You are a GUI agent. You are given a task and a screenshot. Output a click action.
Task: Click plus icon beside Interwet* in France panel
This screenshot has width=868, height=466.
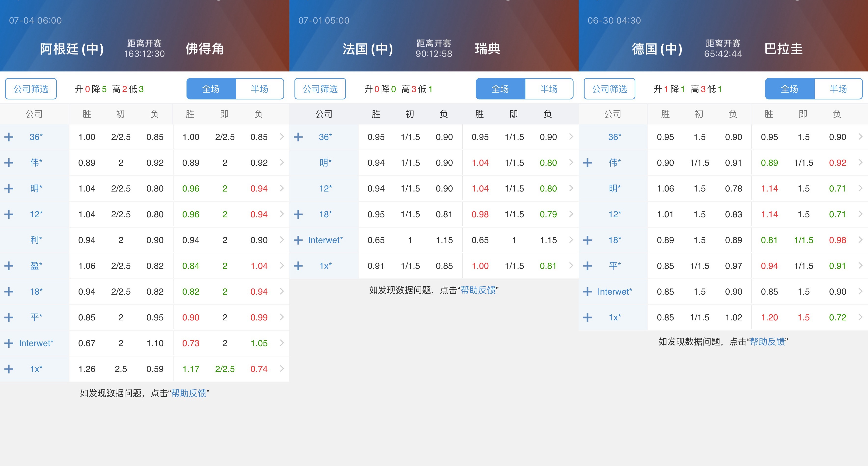(x=298, y=240)
